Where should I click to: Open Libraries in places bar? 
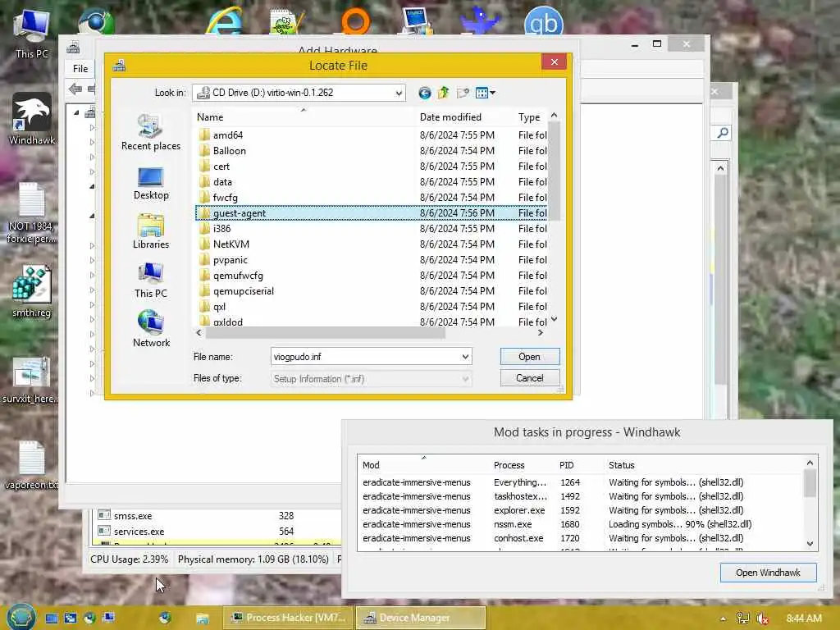[x=151, y=231]
